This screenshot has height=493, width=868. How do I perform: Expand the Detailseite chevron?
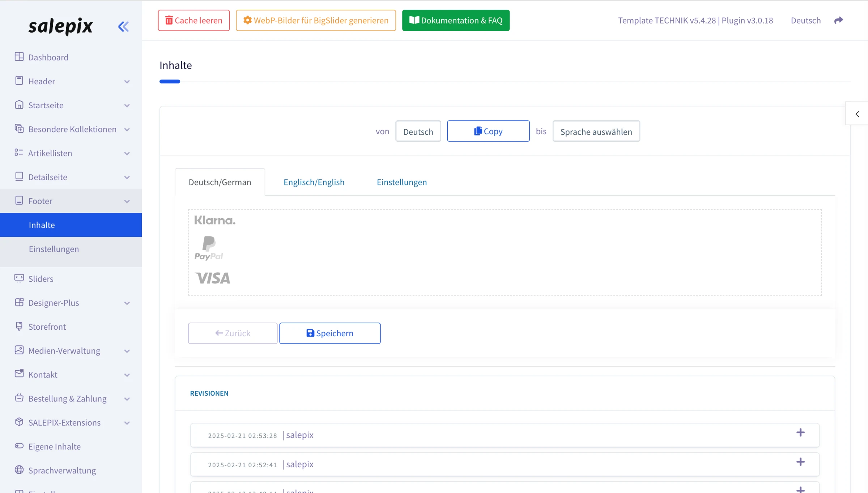[127, 177]
